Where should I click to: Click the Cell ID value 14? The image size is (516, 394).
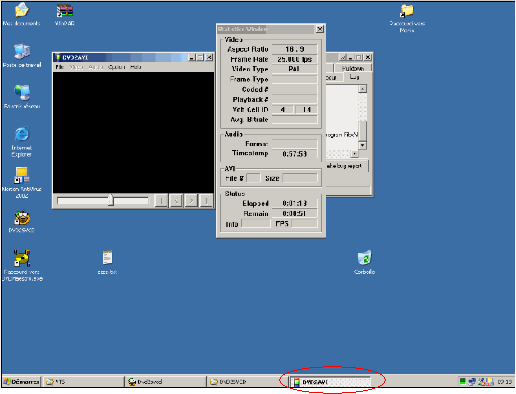click(x=306, y=110)
